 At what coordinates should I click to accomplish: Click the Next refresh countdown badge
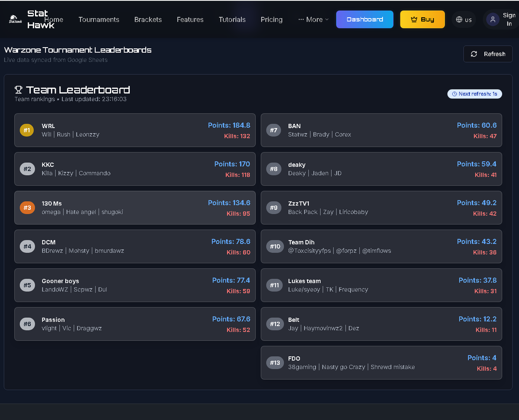tap(474, 94)
